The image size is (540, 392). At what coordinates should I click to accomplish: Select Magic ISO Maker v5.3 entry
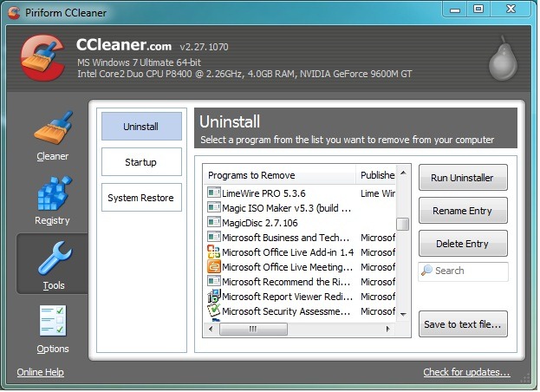[287, 208]
